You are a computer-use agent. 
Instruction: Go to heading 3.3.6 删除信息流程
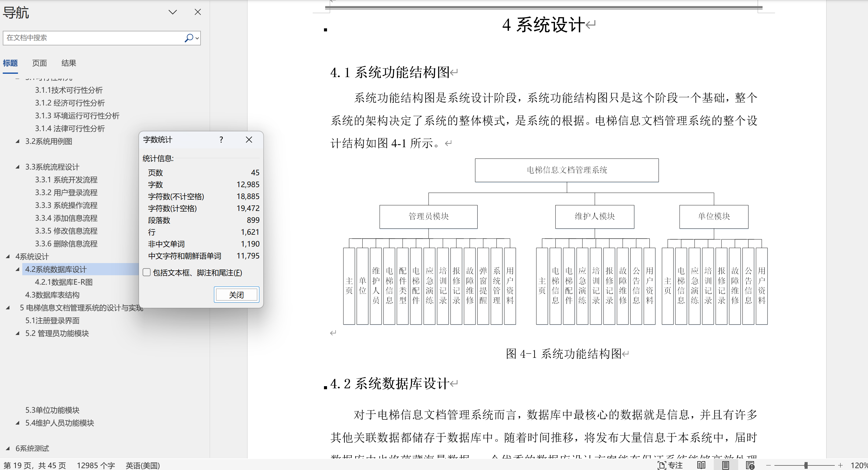pos(66,244)
